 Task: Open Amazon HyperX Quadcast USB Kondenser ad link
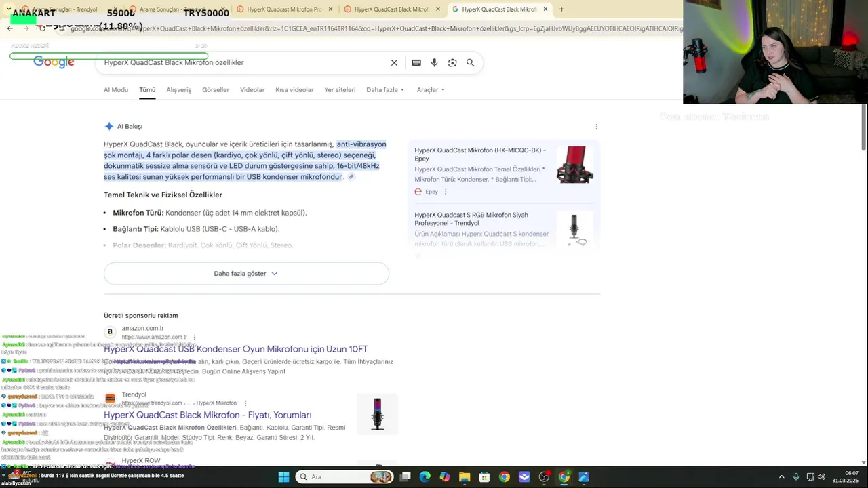click(x=235, y=349)
